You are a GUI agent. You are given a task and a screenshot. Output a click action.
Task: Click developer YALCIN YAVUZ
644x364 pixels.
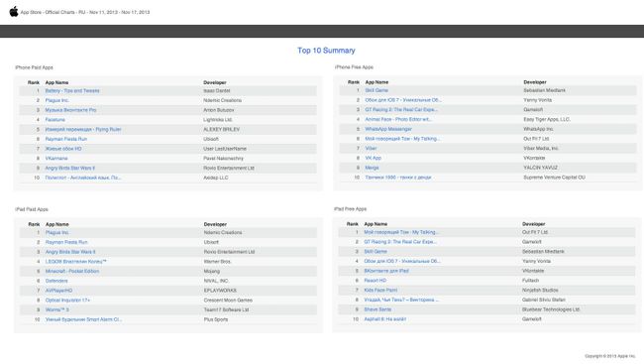point(541,168)
